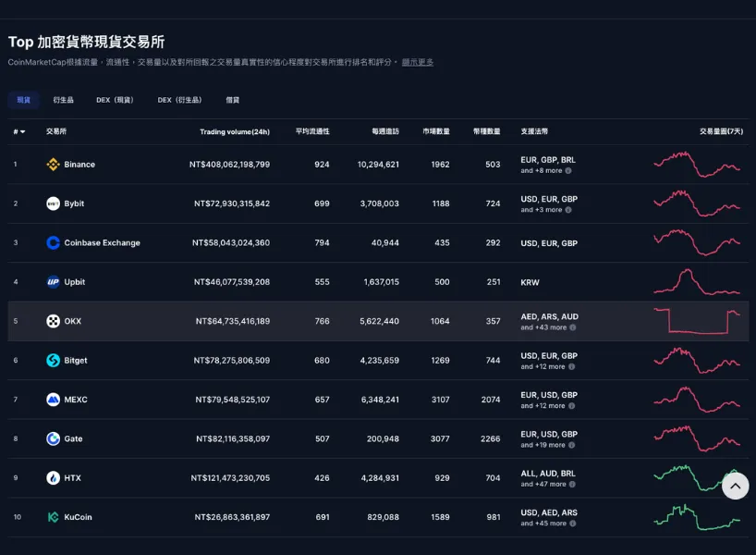Click HTX's 'and +47 more' text
Image resolution: width=756 pixels, height=555 pixels.
543,484
